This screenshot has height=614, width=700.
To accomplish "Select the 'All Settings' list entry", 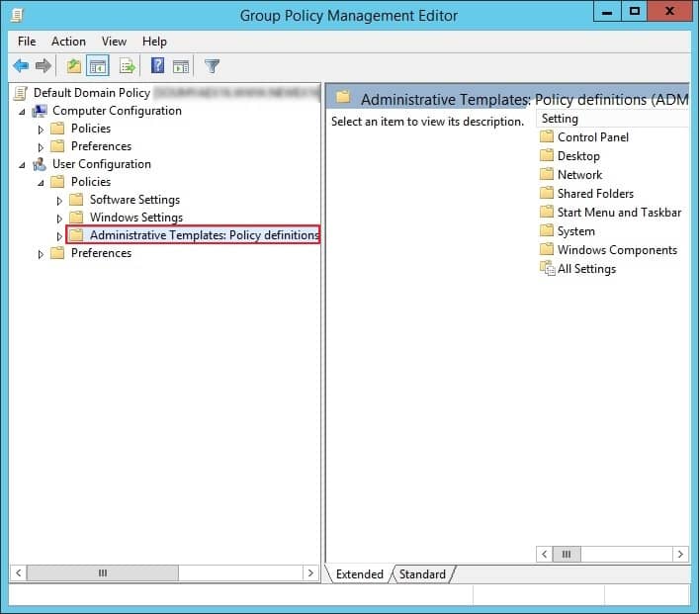I will (586, 269).
